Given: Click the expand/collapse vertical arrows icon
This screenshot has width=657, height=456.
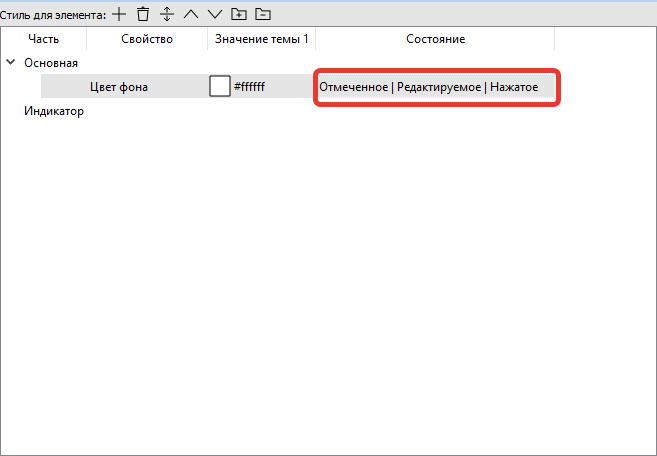Looking at the screenshot, I should point(167,14).
